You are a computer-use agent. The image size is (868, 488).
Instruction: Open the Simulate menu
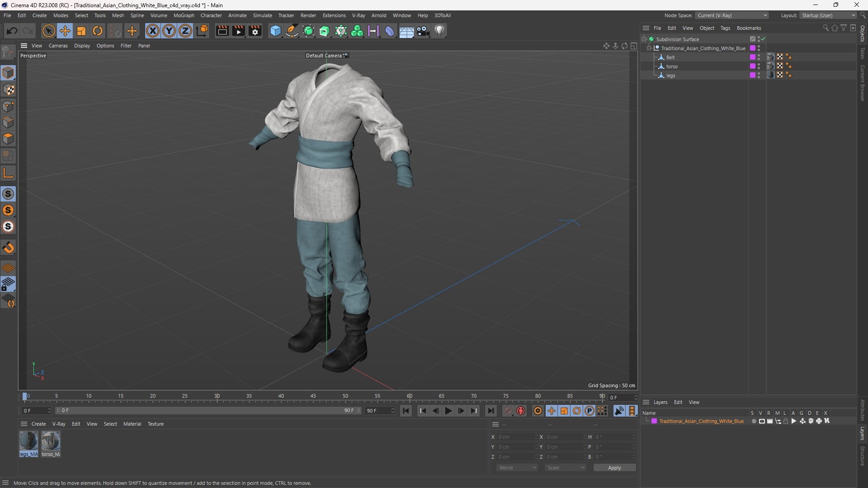[262, 15]
